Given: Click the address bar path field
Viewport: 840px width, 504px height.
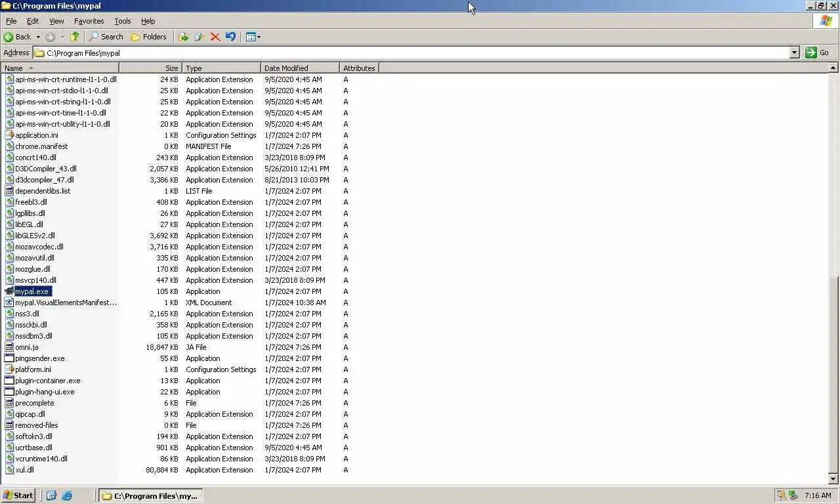Looking at the screenshot, I should (411, 52).
